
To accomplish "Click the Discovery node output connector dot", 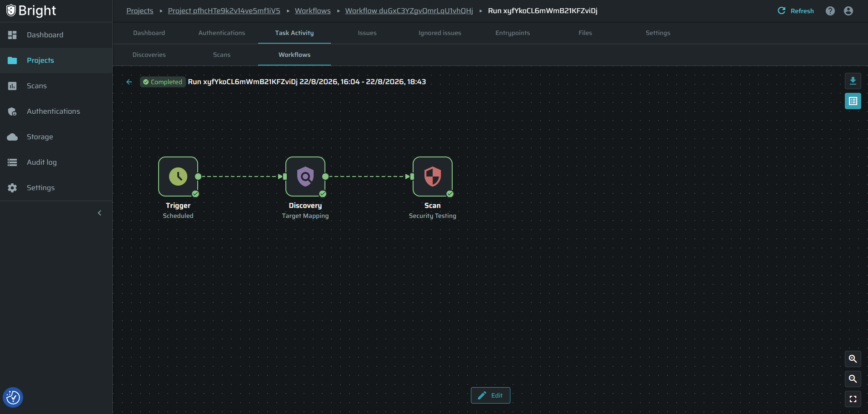I will [325, 177].
